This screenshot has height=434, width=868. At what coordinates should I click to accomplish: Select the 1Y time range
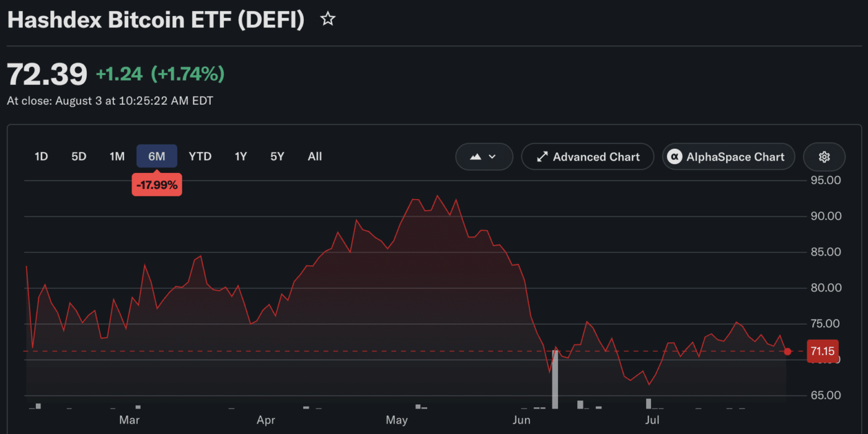click(x=241, y=156)
